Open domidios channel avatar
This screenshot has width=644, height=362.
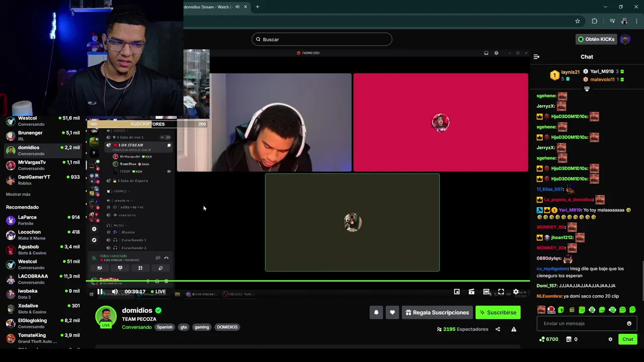(x=106, y=316)
